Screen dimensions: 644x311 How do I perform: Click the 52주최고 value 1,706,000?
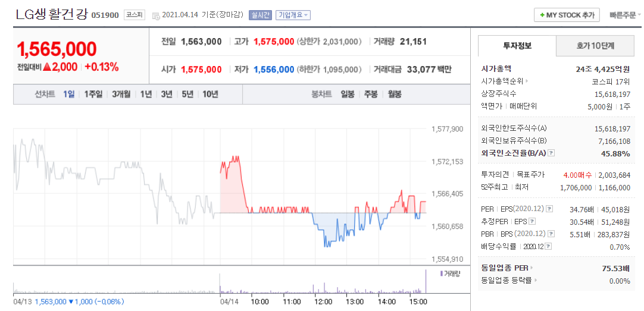point(576,187)
